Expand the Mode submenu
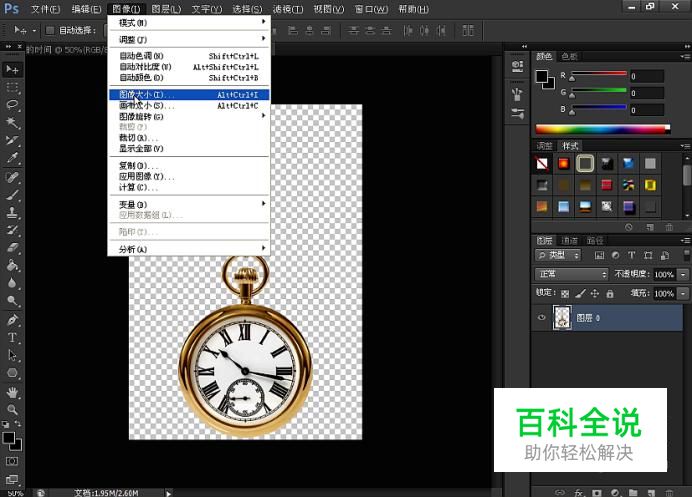The width and height of the screenshot is (692, 497). pyautogui.click(x=189, y=23)
